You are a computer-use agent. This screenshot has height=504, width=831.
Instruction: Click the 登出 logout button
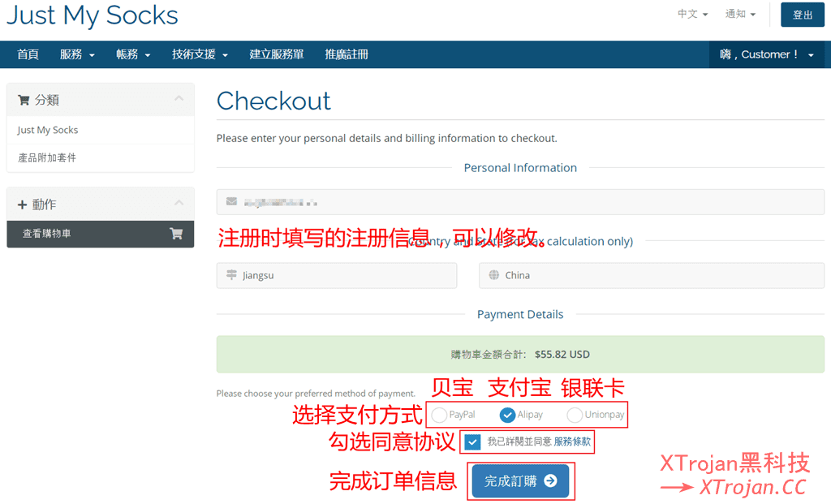pos(802,15)
